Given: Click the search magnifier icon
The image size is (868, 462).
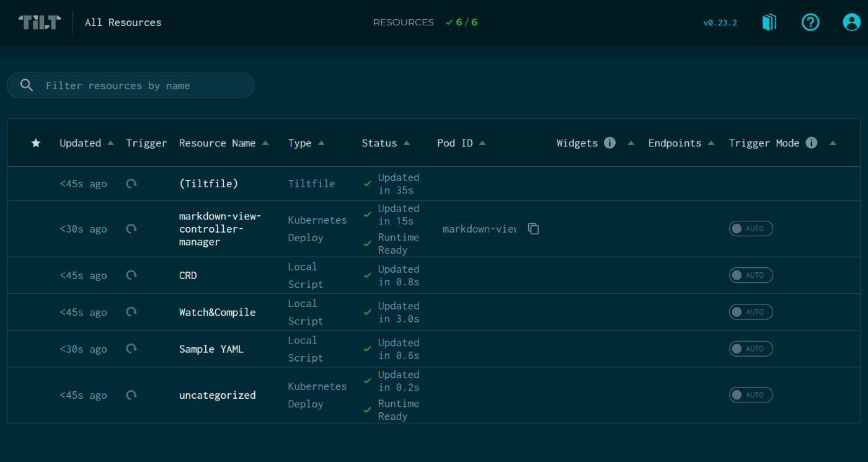Looking at the screenshot, I should (27, 85).
